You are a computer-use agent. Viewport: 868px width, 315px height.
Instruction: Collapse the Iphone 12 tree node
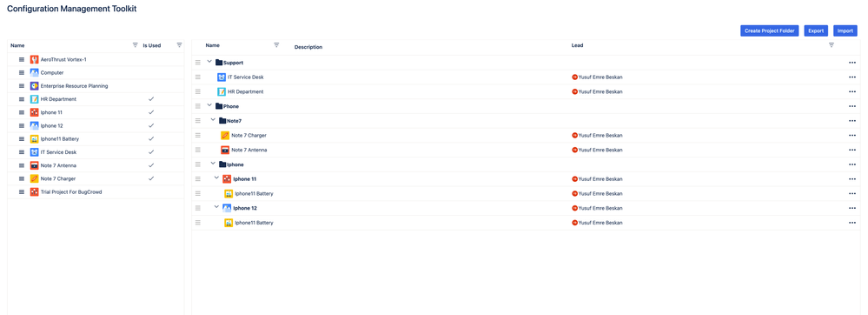(216, 207)
